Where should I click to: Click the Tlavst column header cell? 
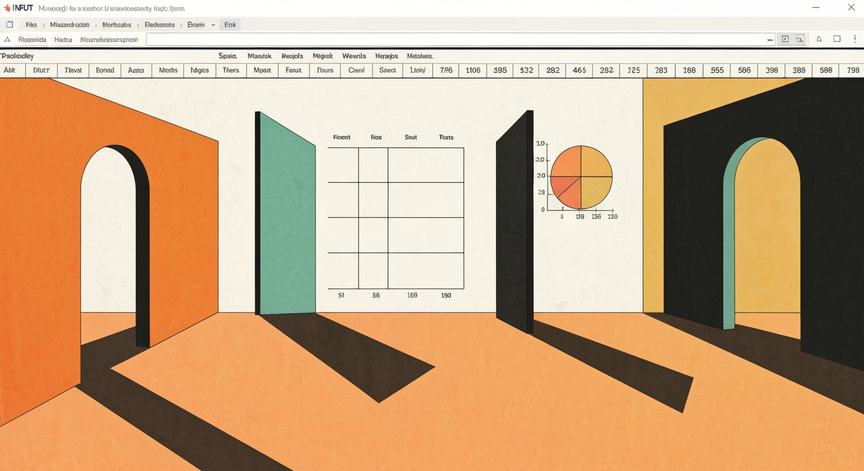[73, 70]
